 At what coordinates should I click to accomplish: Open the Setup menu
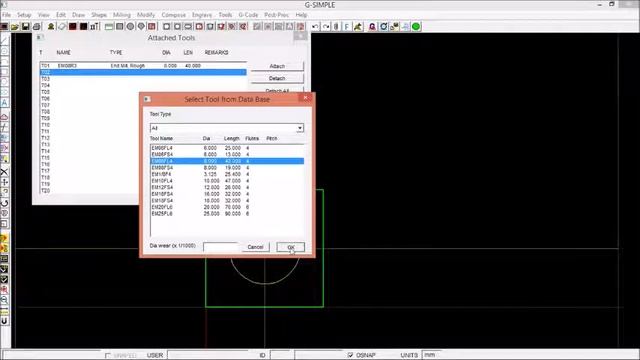[24, 15]
